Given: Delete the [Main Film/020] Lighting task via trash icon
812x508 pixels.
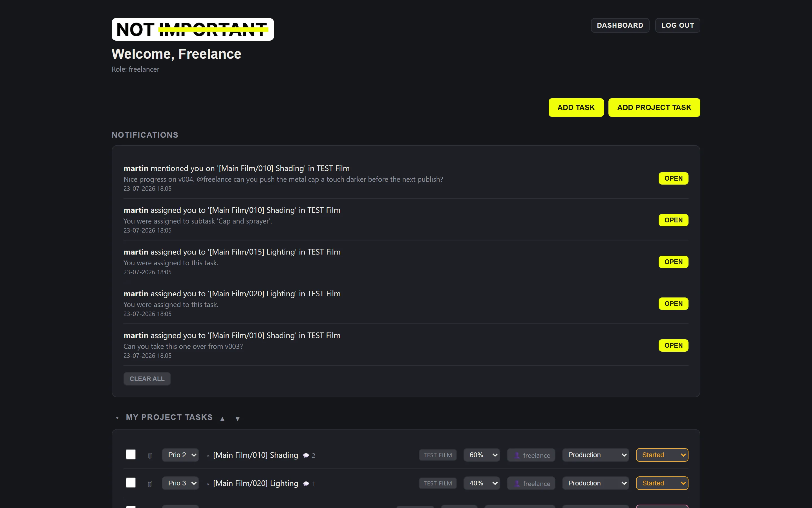Looking at the screenshot, I should point(150,483).
